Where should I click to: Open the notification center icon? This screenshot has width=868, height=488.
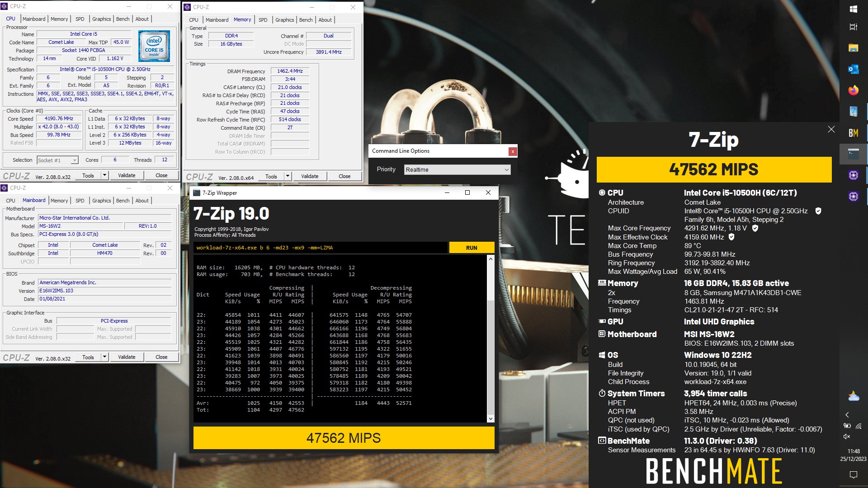click(853, 474)
